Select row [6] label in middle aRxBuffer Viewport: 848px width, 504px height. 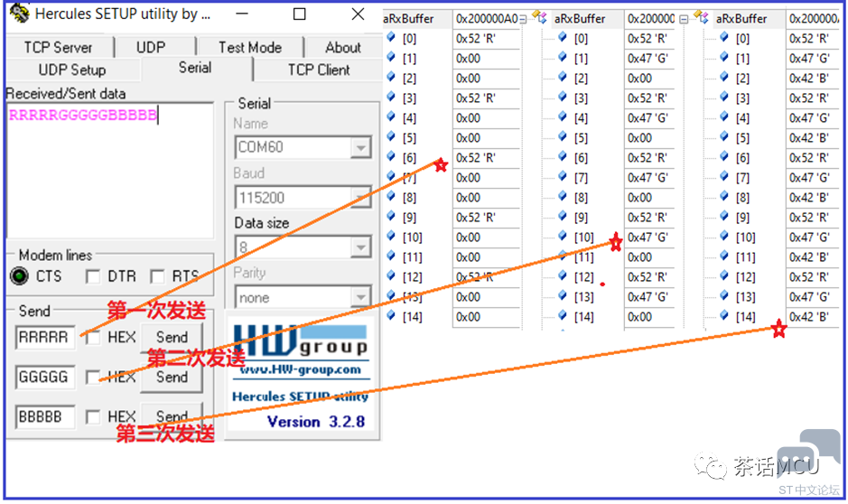581,158
